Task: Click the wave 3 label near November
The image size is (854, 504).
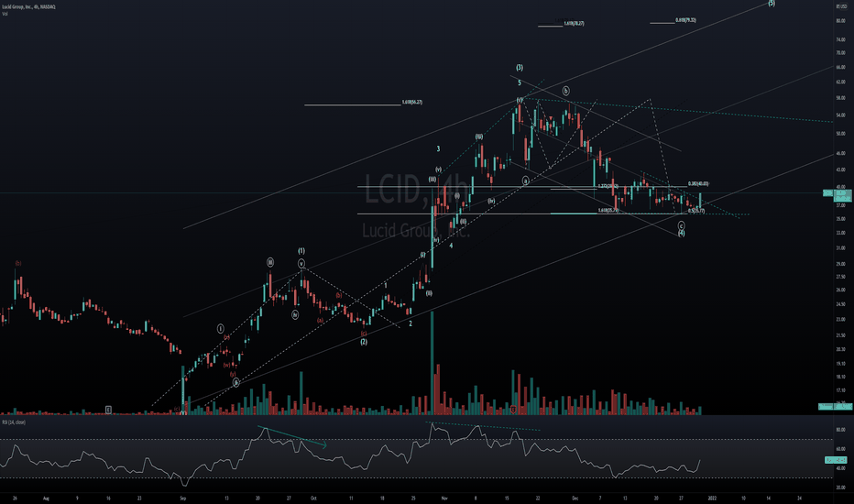Action: tap(438, 148)
